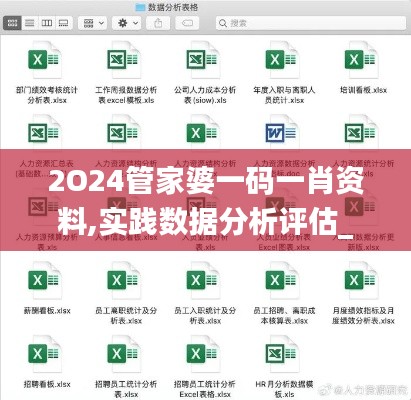Select the 员工招聘、离职成本核算表.xlsx file icon
This screenshot has width=411, height=400.
282,280
